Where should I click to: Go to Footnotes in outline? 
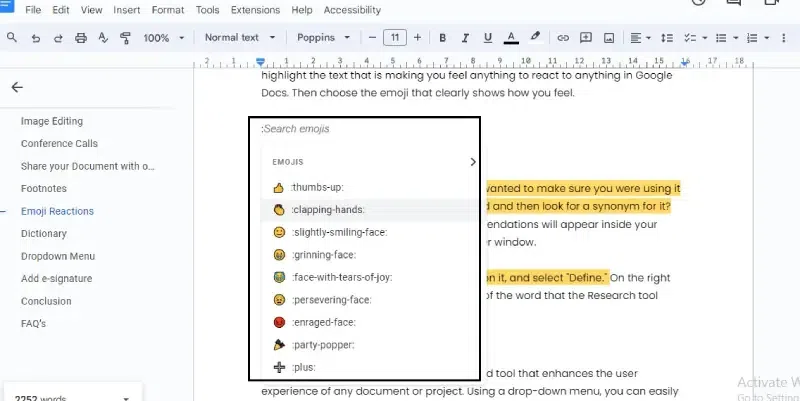click(x=43, y=189)
